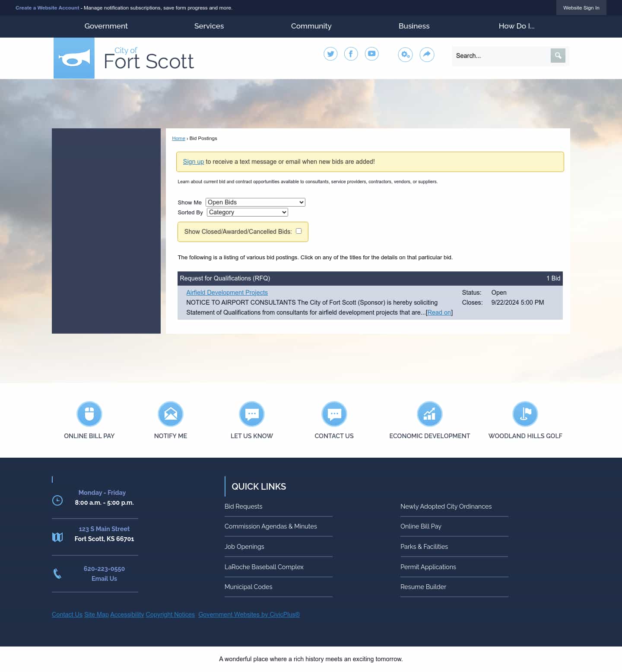Viewport: 622px width, 672px height.
Task: Click Government Websites by CivicPlus link
Action: coord(249,615)
